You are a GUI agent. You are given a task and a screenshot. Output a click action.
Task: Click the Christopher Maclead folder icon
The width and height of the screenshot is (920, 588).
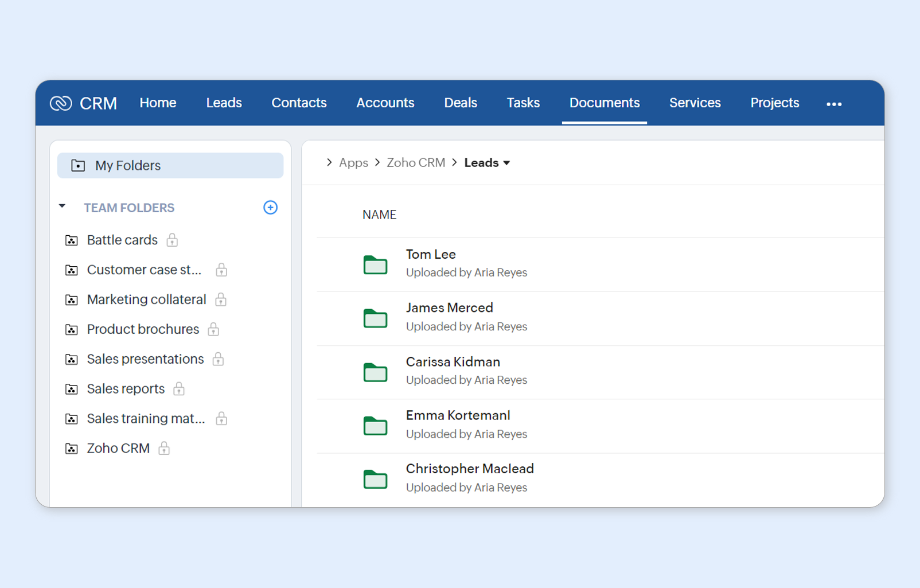[x=375, y=479]
